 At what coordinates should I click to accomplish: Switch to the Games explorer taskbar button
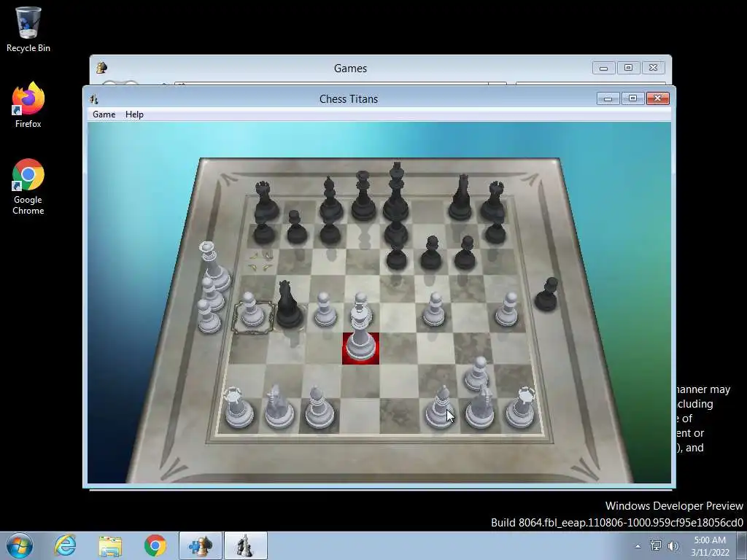click(201, 545)
